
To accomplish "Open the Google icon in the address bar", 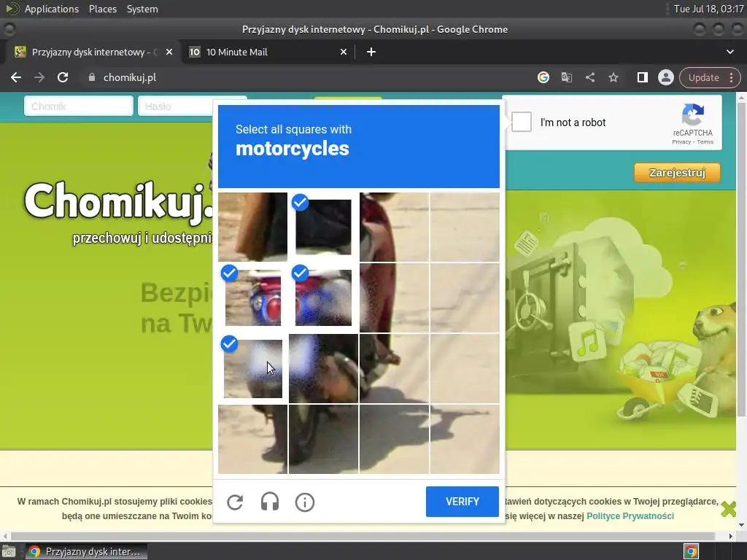I will point(543,77).
